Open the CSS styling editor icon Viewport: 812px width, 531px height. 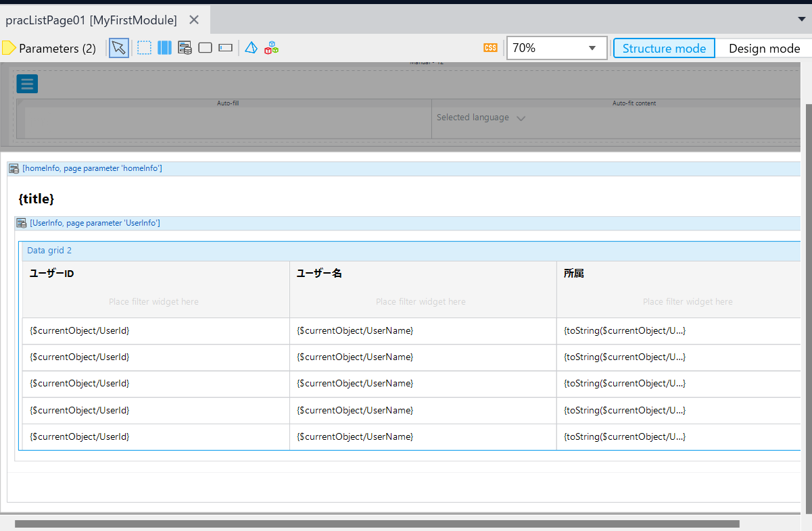[x=490, y=47]
